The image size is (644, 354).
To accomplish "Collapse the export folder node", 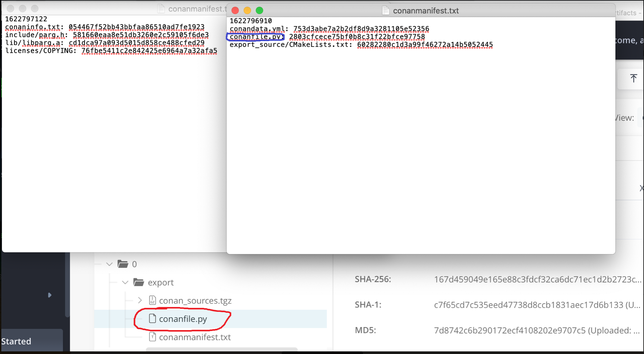I will click(x=125, y=282).
